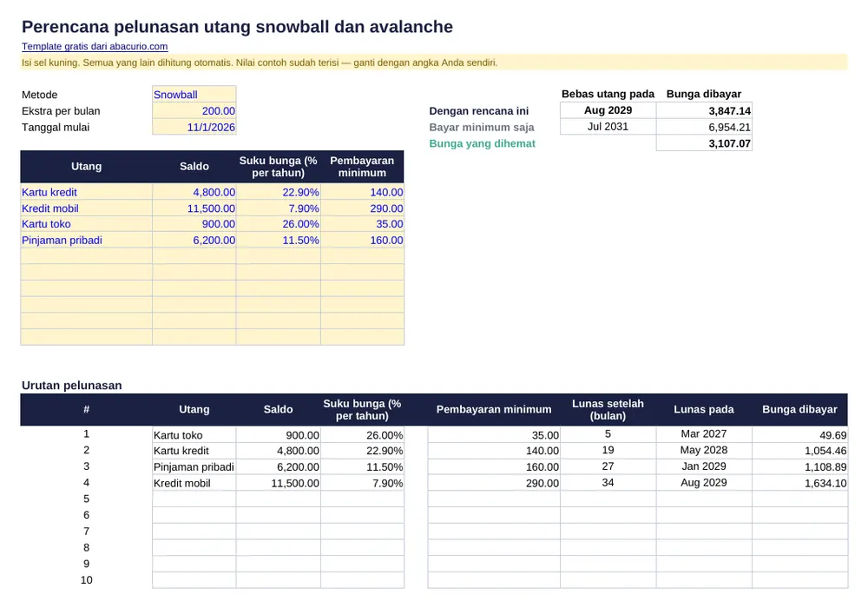The height and width of the screenshot is (608, 868).
Task: Click the Mar 2027 payoff date
Action: (704, 434)
